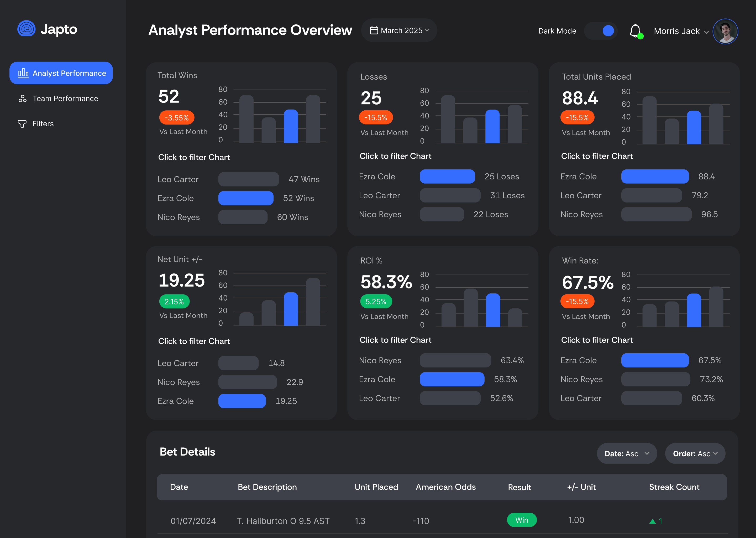Toggle the Dark Mode switch

pyautogui.click(x=601, y=31)
